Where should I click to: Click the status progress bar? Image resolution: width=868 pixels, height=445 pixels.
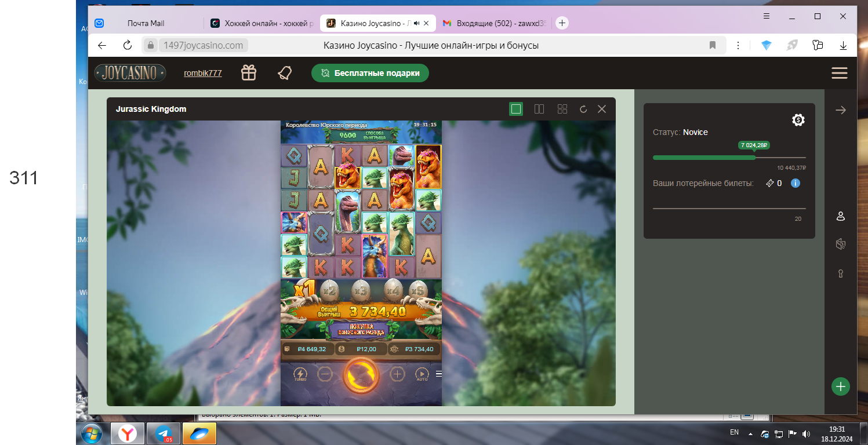729,157
